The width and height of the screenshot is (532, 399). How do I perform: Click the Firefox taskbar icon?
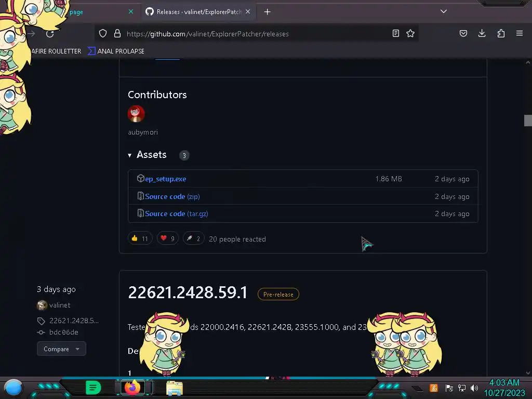[132, 387]
